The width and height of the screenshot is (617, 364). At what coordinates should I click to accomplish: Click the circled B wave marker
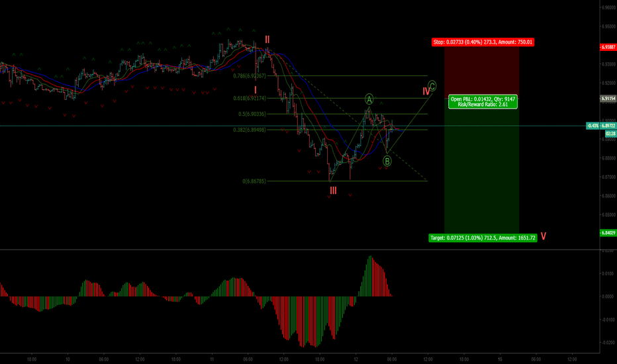387,161
